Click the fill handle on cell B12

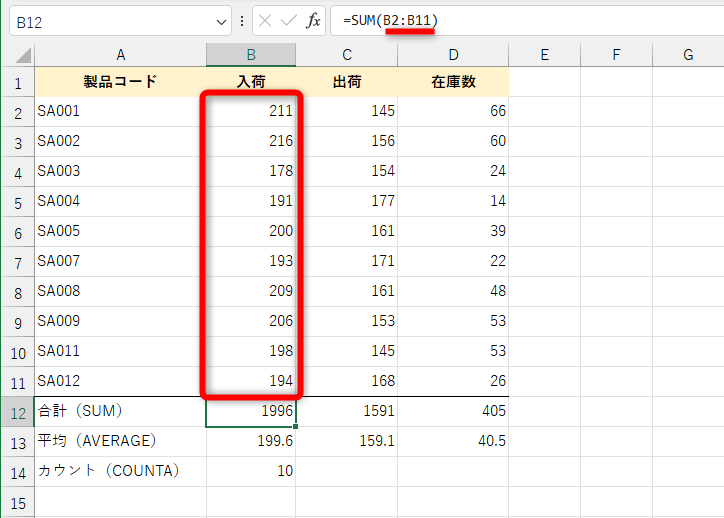coord(296,427)
